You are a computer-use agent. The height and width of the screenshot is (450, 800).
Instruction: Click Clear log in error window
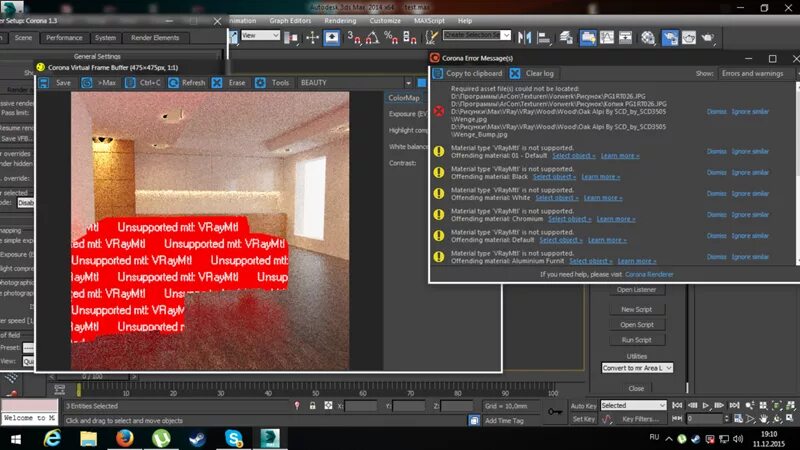532,73
